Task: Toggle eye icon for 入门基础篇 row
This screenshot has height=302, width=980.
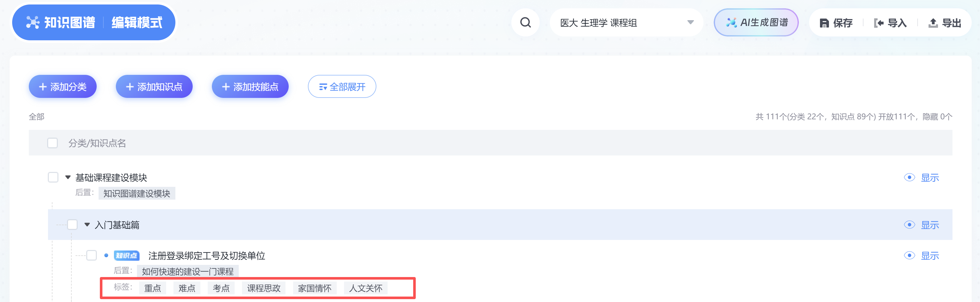Action: point(909,225)
